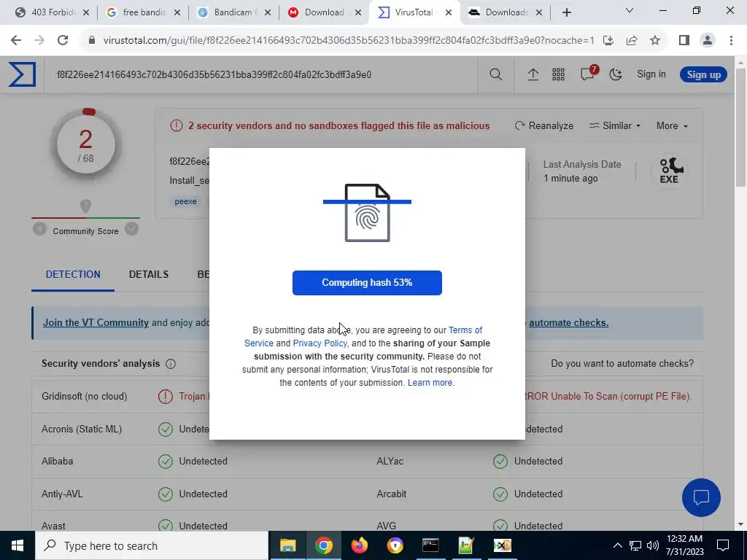Viewport: 747px width, 560px height.
Task: Open the automate checks link
Action: tap(568, 323)
